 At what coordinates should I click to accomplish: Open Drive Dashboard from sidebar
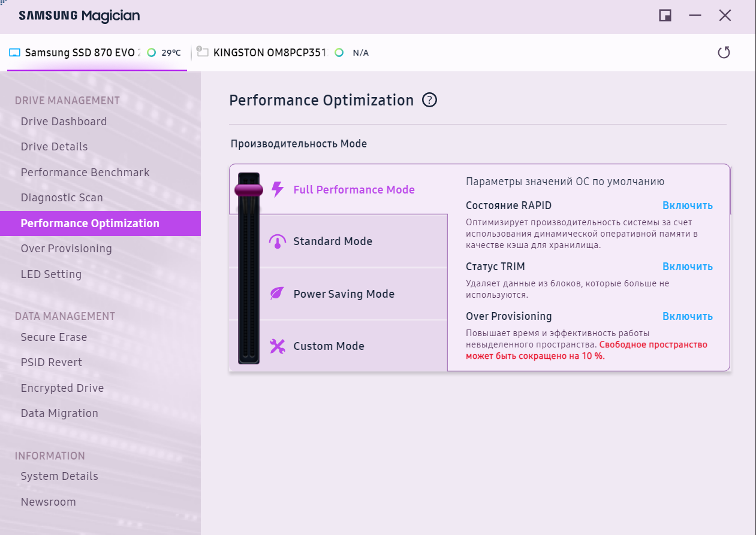(x=64, y=122)
